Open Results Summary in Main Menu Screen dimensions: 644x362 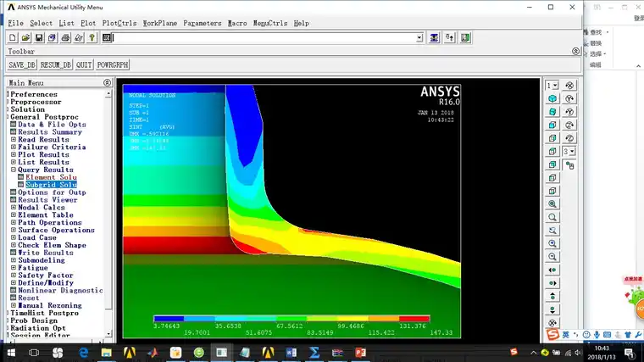[x=50, y=132]
